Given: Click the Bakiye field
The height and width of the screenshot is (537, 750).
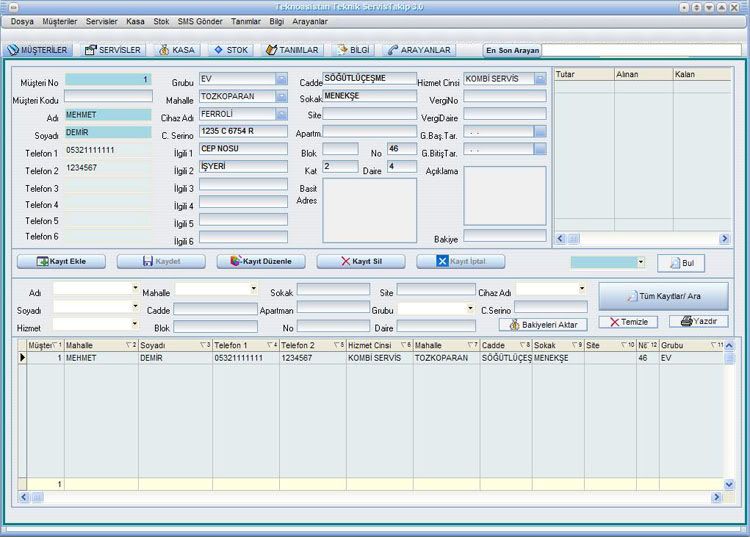Looking at the screenshot, I should point(505,235).
